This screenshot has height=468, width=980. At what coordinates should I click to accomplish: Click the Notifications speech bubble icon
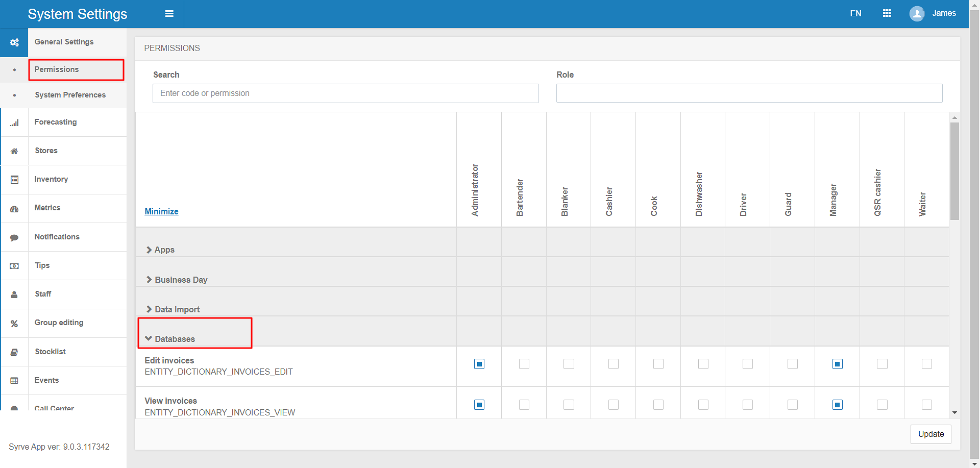click(x=14, y=237)
